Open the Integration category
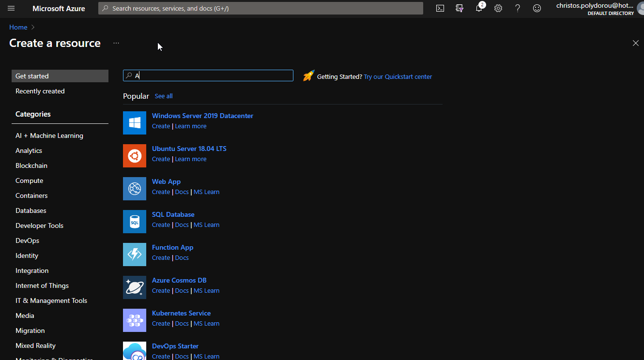644x360 pixels. coord(32,270)
